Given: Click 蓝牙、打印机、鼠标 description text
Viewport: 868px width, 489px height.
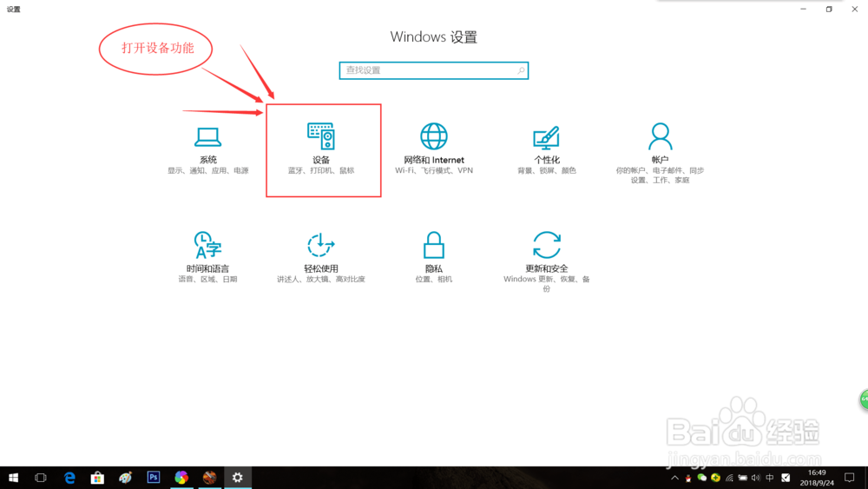Looking at the screenshot, I should pyautogui.click(x=321, y=170).
